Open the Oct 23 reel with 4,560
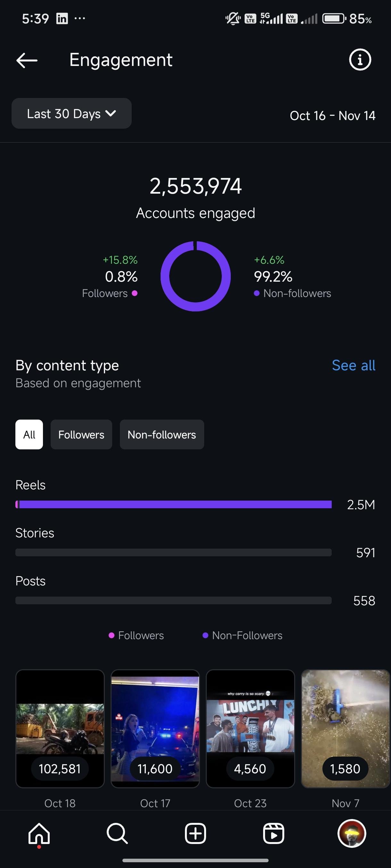Viewport: 391px width, 868px height. [x=250, y=728]
